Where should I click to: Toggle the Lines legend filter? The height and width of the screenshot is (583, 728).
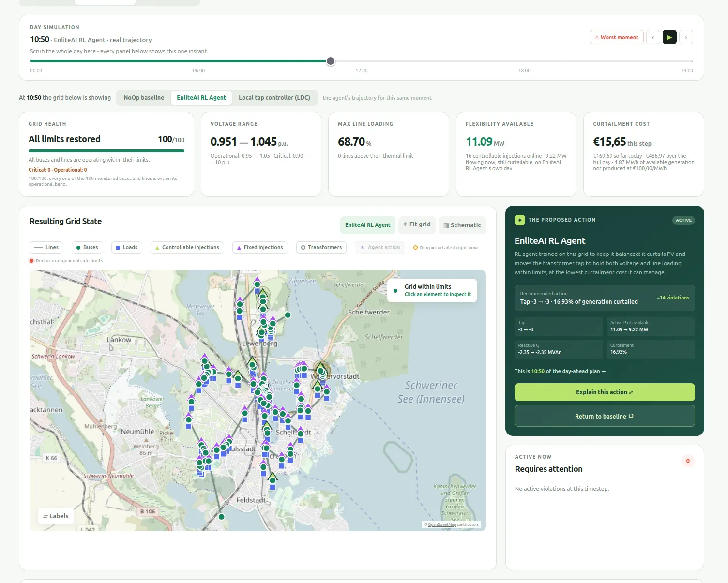pyautogui.click(x=46, y=247)
